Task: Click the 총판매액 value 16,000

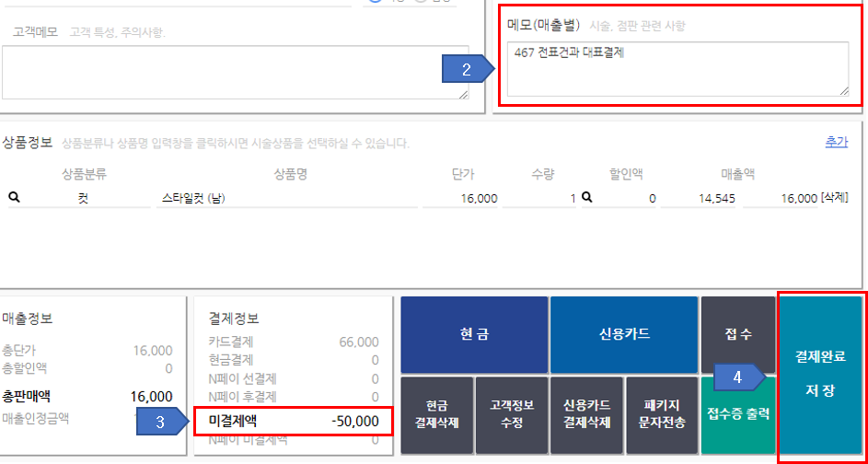Action: 151,396
